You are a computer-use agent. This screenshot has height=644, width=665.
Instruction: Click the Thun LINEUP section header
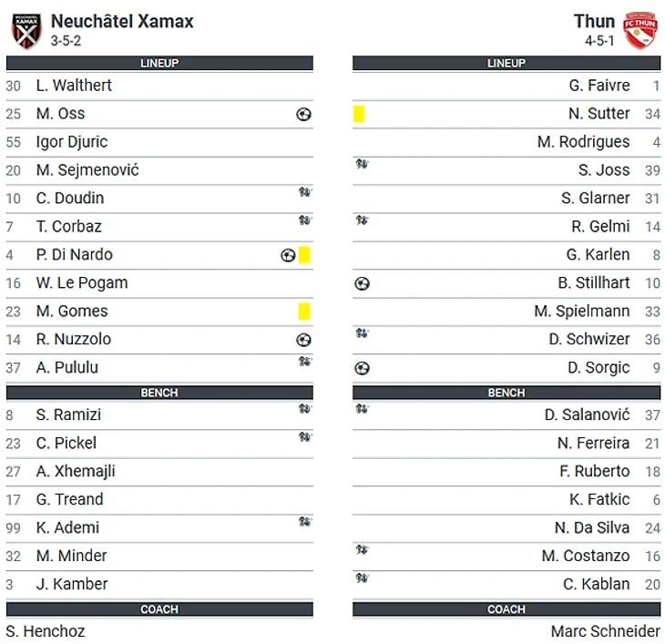(506, 63)
